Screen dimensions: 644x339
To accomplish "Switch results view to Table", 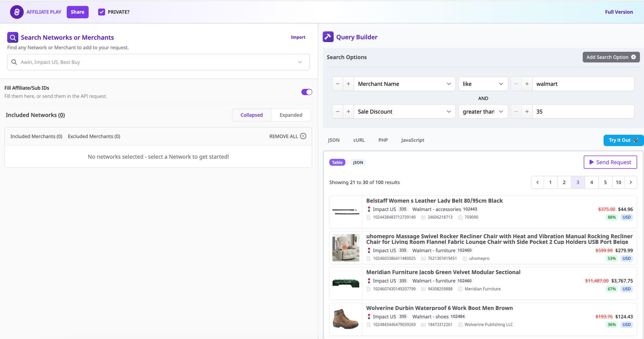I will tap(337, 163).
